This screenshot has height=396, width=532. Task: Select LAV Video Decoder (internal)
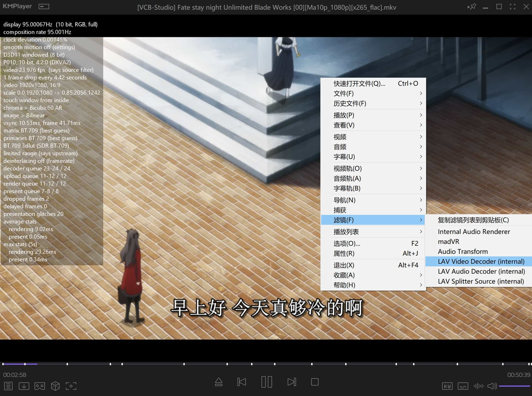[479, 261]
